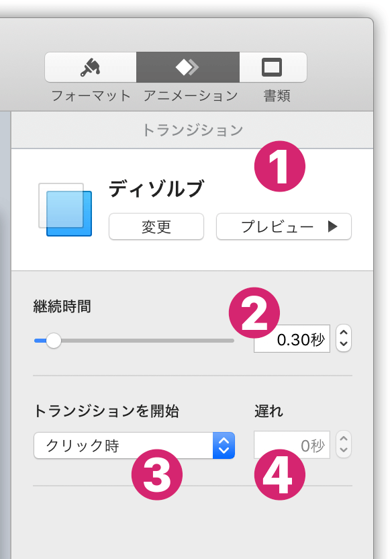Decrease duration with stepper down arrow

pos(344,345)
